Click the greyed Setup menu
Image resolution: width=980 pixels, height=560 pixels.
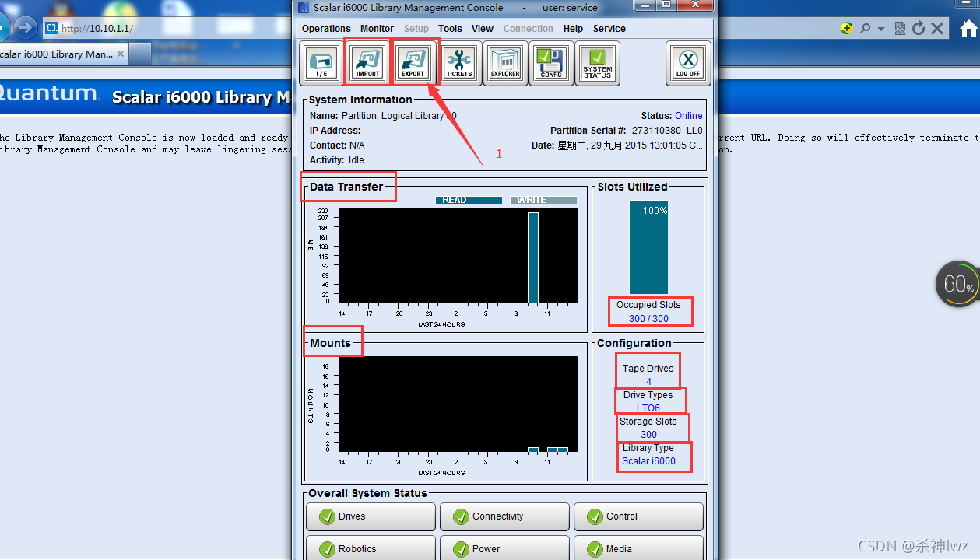[x=416, y=29]
